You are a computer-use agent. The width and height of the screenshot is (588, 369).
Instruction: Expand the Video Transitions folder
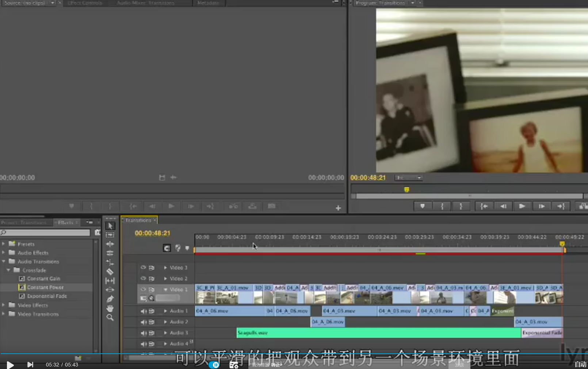tap(4, 314)
